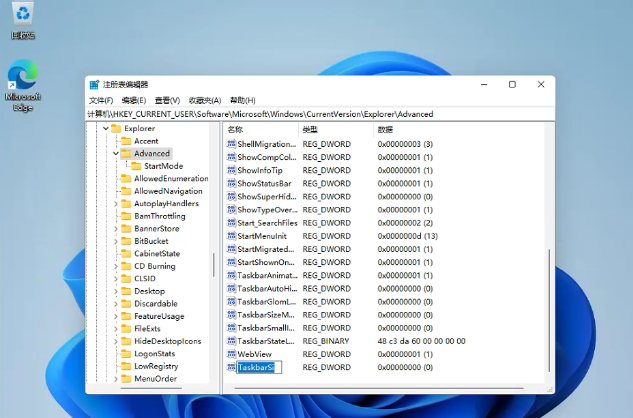Expand the CD Burning key arrow
Screen dimensions: 633x418
pos(115,266)
